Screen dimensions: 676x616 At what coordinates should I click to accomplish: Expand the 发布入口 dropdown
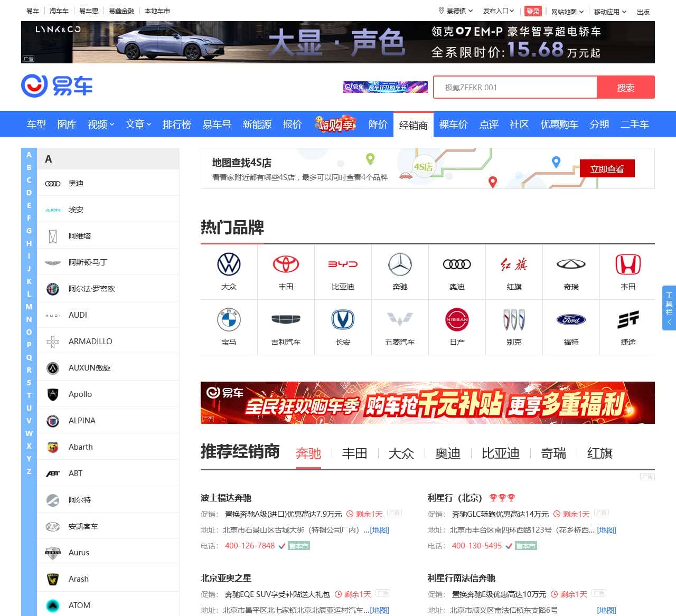[x=498, y=11]
